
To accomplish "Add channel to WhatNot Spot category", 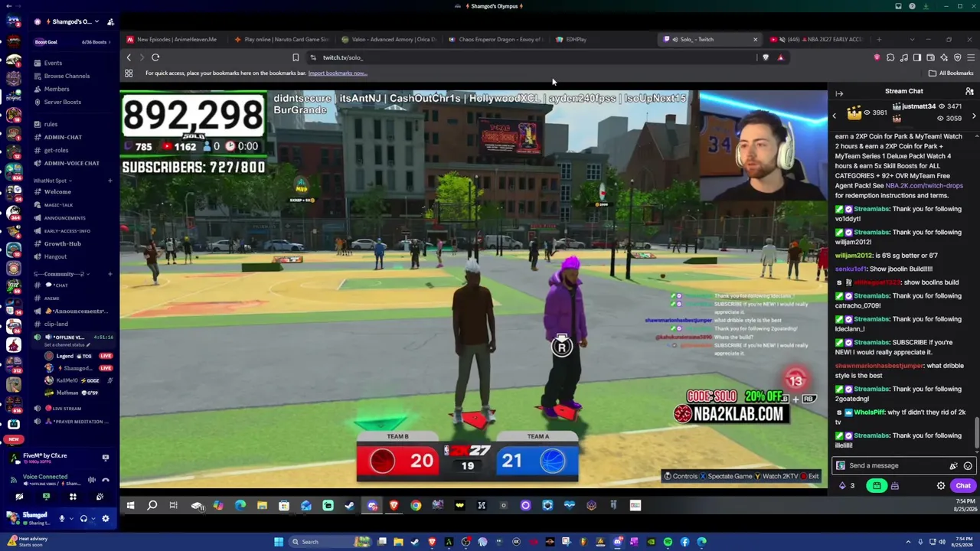I will [x=110, y=181].
